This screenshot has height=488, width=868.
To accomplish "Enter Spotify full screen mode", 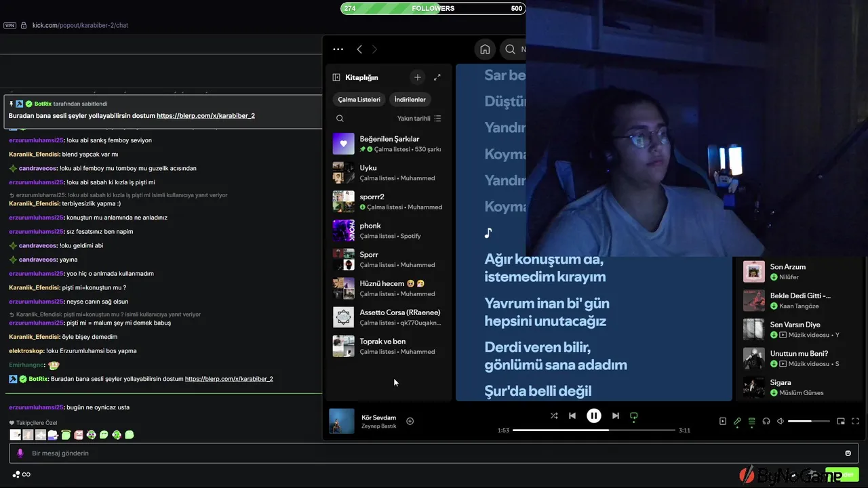I will pyautogui.click(x=855, y=421).
